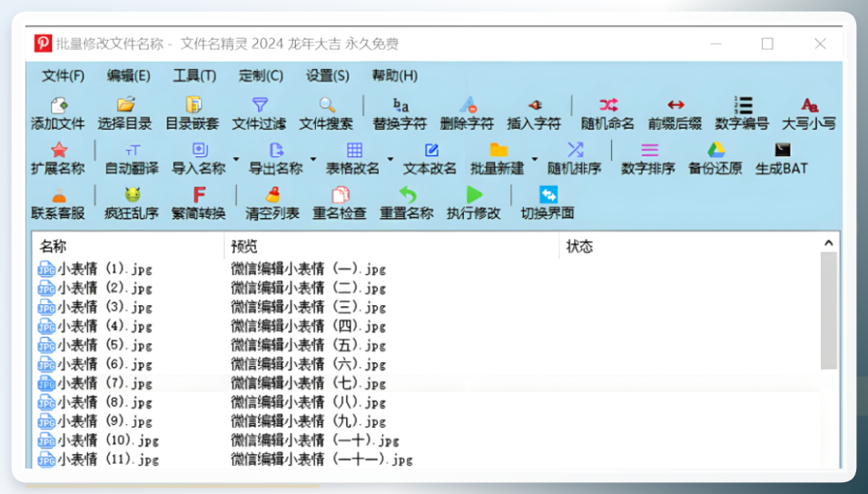Select file 小表情 (8).jpg
This screenshot has height=494, width=868.
click(x=94, y=402)
